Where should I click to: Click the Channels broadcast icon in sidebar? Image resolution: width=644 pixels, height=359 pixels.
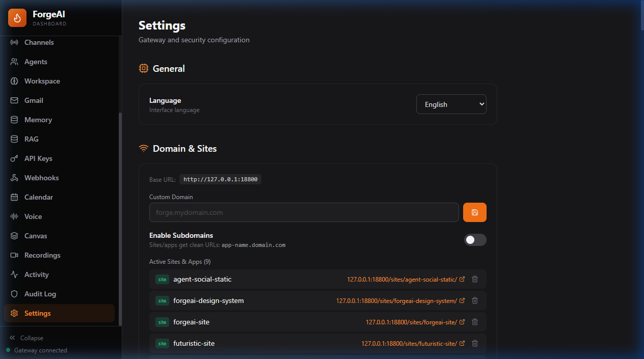click(x=14, y=42)
